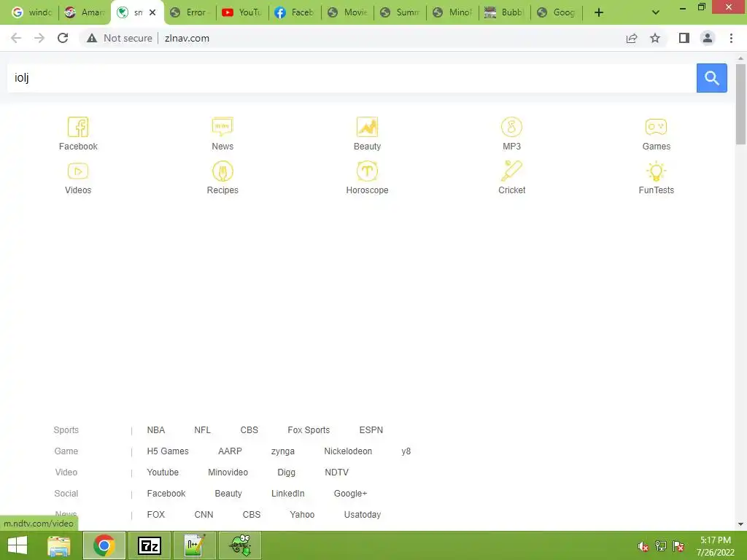This screenshot has height=560, width=747.
Task: Open the Youtube link in Video row
Action: point(163,472)
